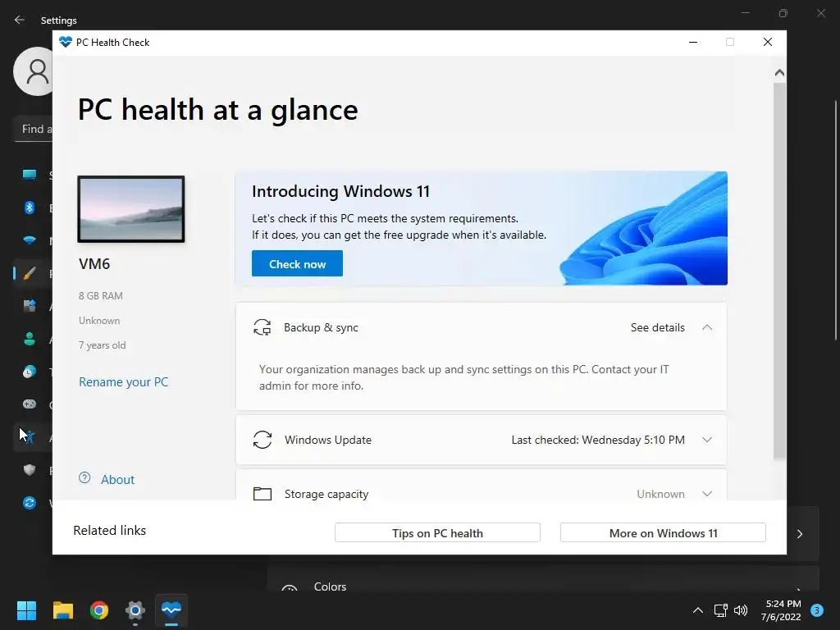The height and width of the screenshot is (630, 840).
Task: Click the taskbar clock showing 5:24 PM
Action: [x=781, y=610]
